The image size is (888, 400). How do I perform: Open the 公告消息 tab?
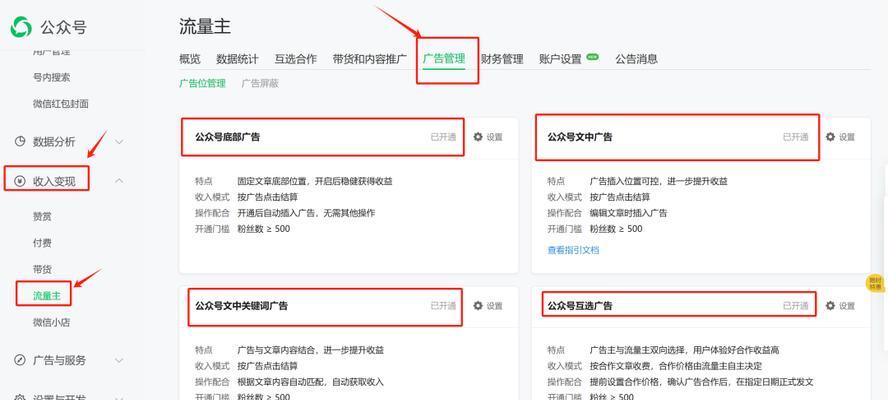pos(637,59)
